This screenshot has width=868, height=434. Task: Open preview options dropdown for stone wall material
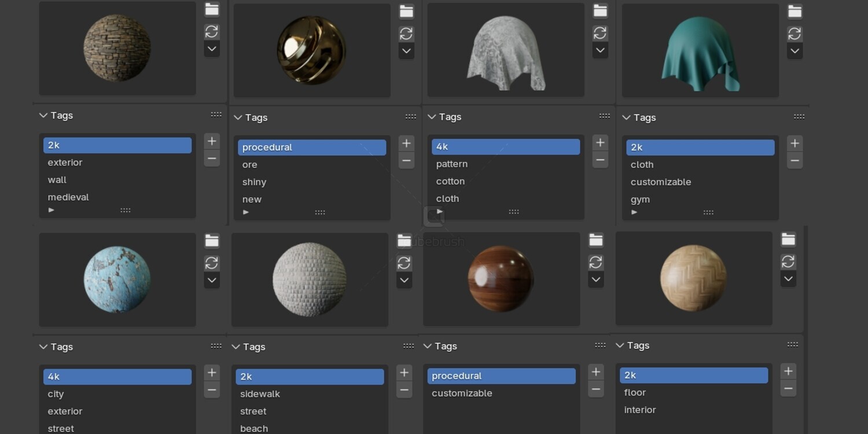212,49
